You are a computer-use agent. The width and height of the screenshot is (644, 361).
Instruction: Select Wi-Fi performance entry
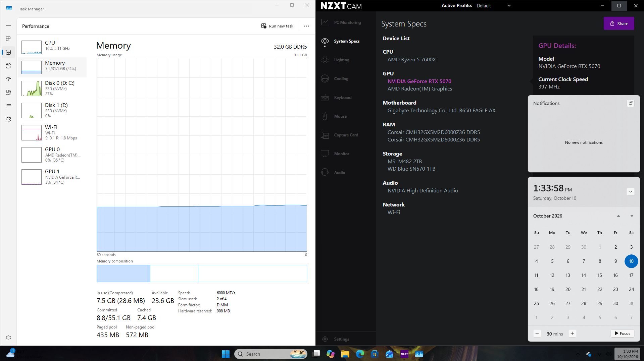pyautogui.click(x=52, y=133)
